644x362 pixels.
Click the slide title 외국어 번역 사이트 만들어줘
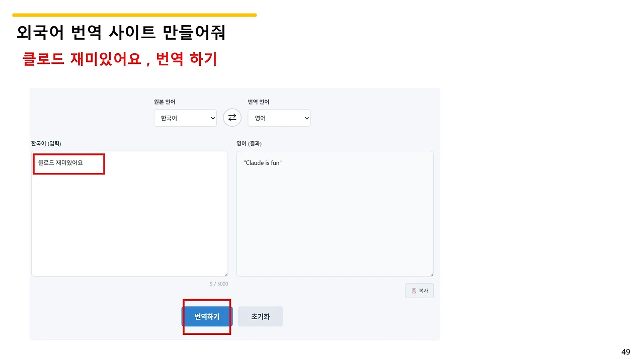click(x=121, y=33)
